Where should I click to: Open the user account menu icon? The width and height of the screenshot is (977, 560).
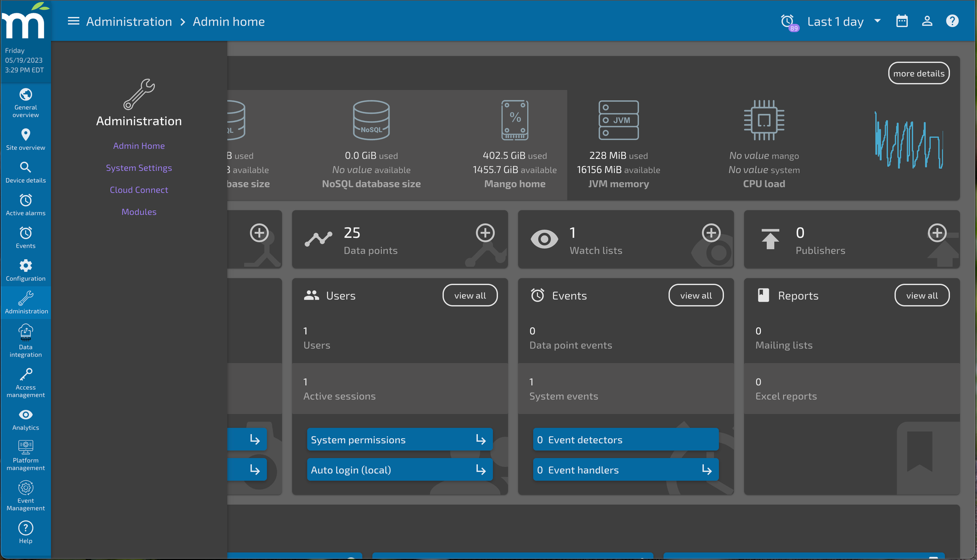point(927,21)
